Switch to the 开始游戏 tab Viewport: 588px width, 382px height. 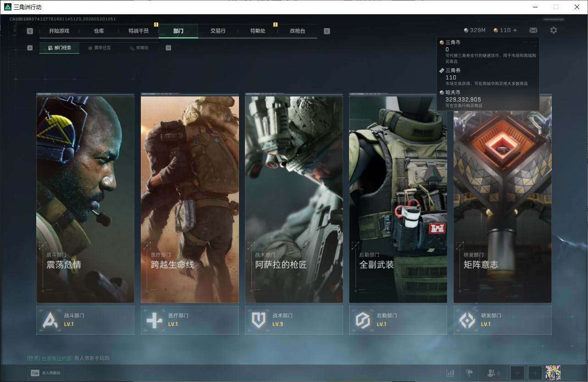(59, 31)
